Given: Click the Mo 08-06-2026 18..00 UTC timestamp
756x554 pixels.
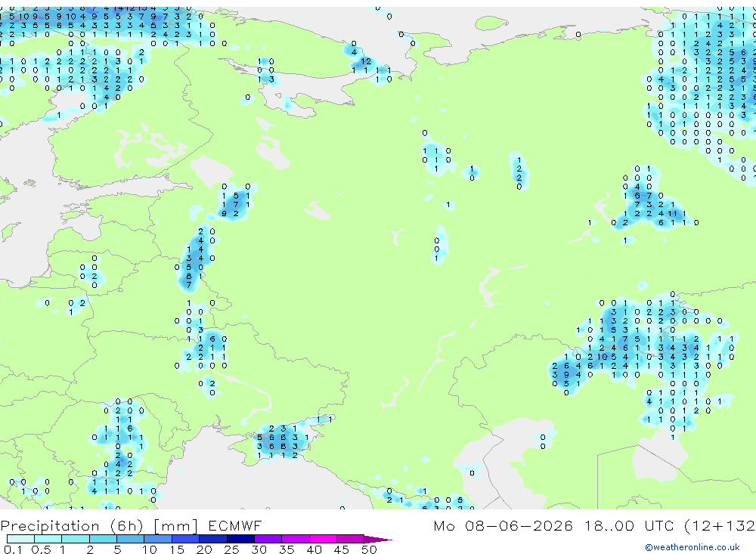Looking at the screenshot, I should point(553,525).
